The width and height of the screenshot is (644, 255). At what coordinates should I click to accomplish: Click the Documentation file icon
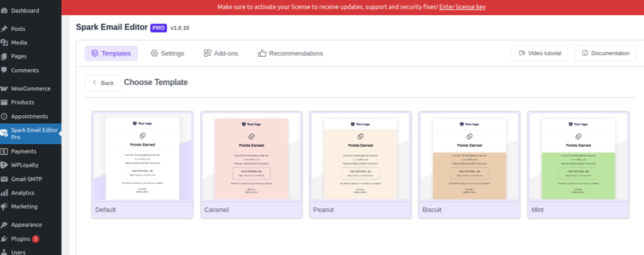(586, 53)
